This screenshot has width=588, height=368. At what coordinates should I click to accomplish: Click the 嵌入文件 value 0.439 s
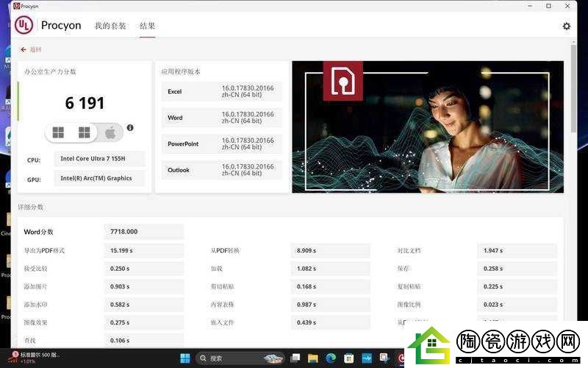(331, 322)
